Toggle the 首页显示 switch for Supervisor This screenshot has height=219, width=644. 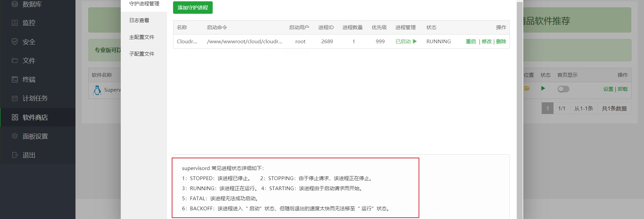coord(563,89)
